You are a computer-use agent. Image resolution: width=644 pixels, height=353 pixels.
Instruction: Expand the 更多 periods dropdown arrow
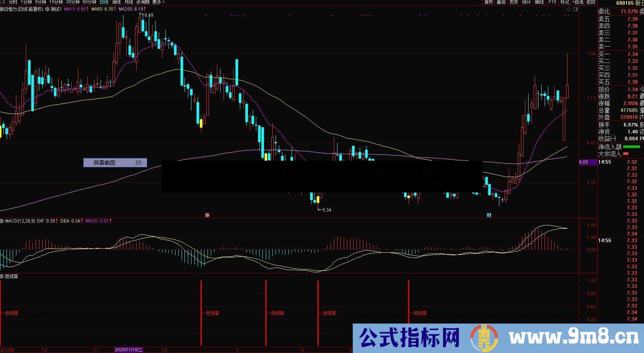pos(163,3)
